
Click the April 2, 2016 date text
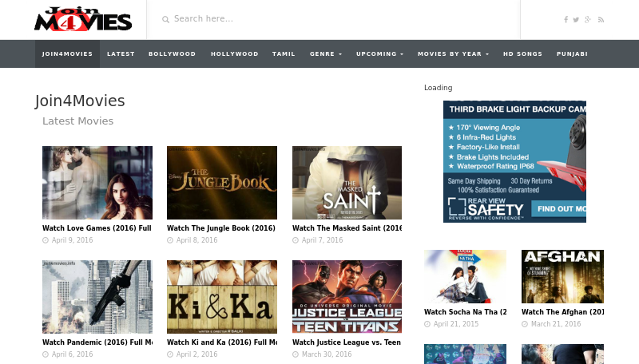(196, 354)
